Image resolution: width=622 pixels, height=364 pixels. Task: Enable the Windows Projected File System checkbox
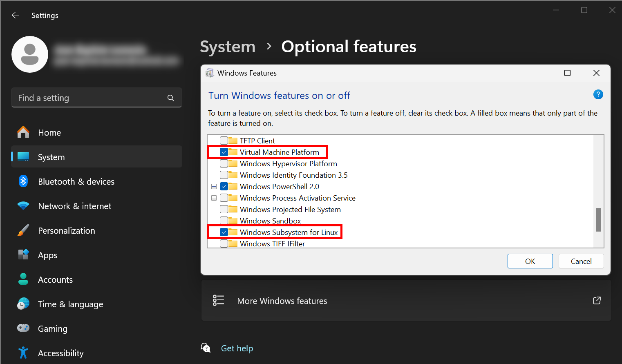coord(224,209)
